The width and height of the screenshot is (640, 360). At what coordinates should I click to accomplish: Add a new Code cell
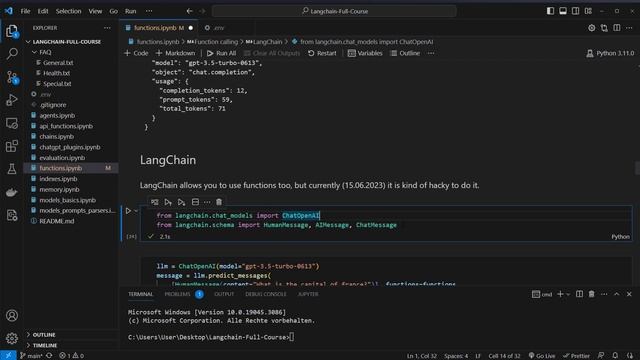pos(136,53)
